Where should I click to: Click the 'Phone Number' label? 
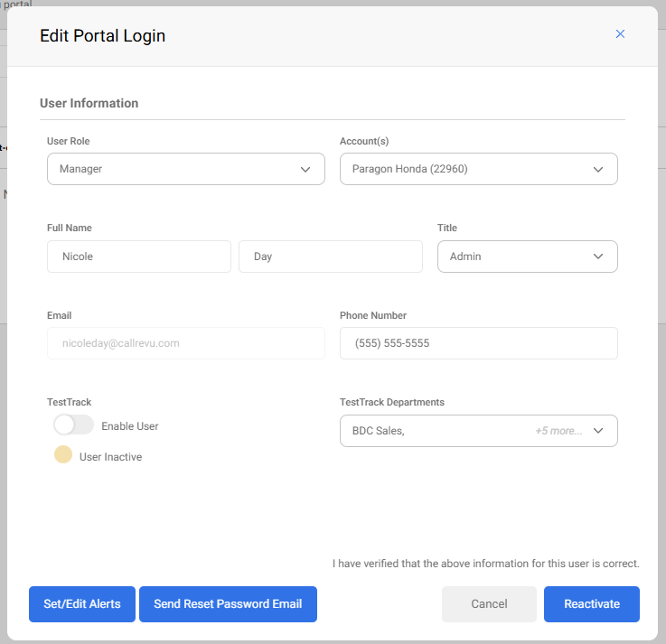click(x=373, y=315)
